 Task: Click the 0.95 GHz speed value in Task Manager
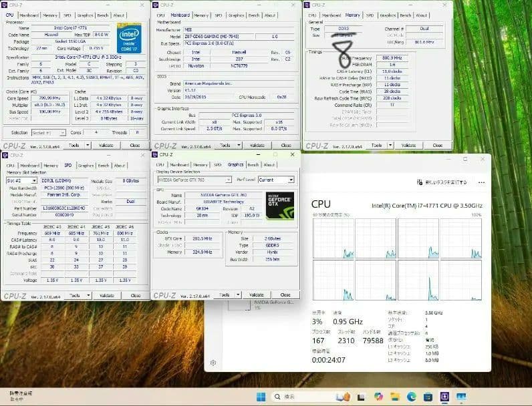coord(348,322)
